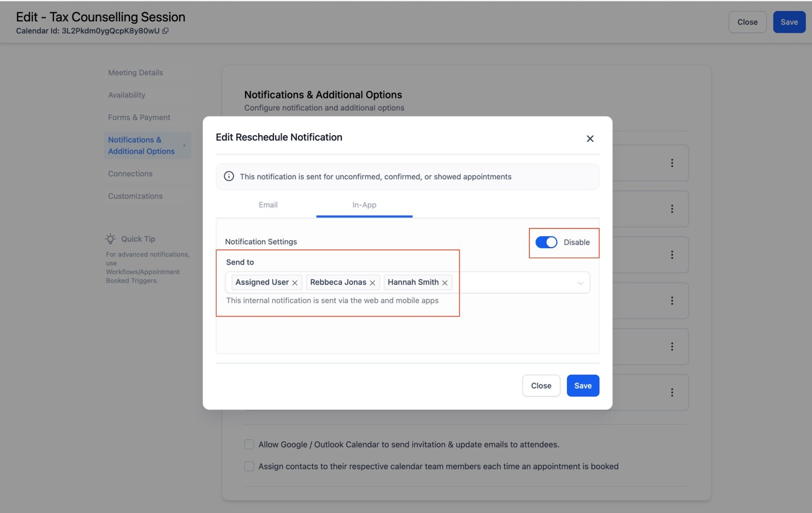The height and width of the screenshot is (513, 812).
Task: Click the Quick Tip lightbulb icon
Action: (x=110, y=239)
